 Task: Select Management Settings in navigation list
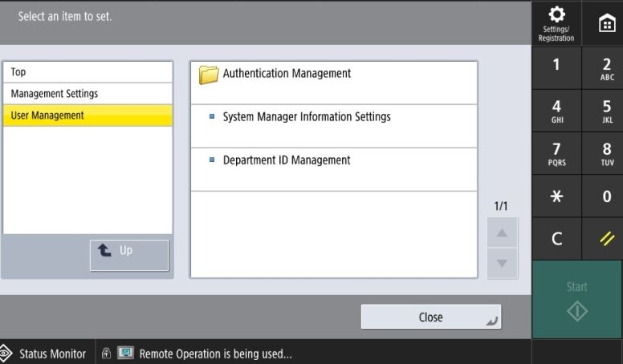point(88,94)
